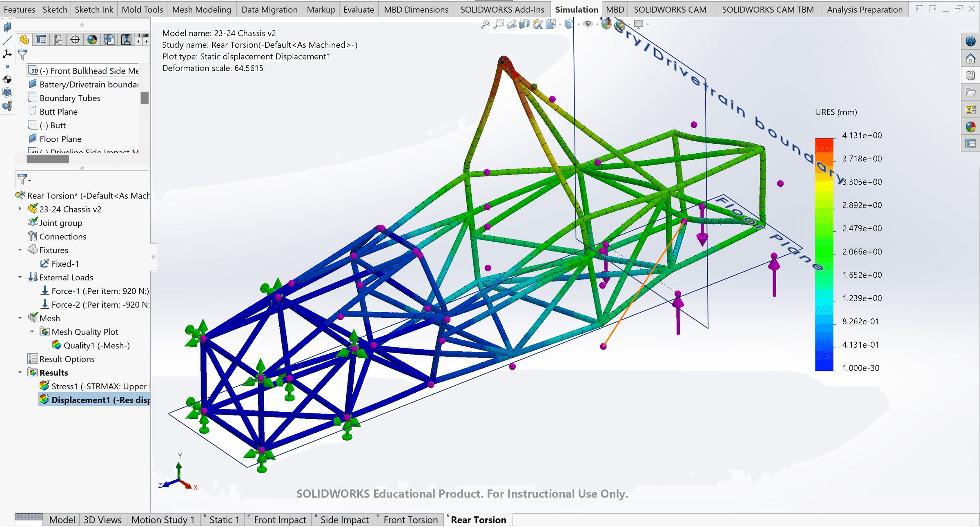The width and height of the screenshot is (980, 527).
Task: Open the 3DEXPERIENCE task pane icon
Action: click(x=971, y=41)
